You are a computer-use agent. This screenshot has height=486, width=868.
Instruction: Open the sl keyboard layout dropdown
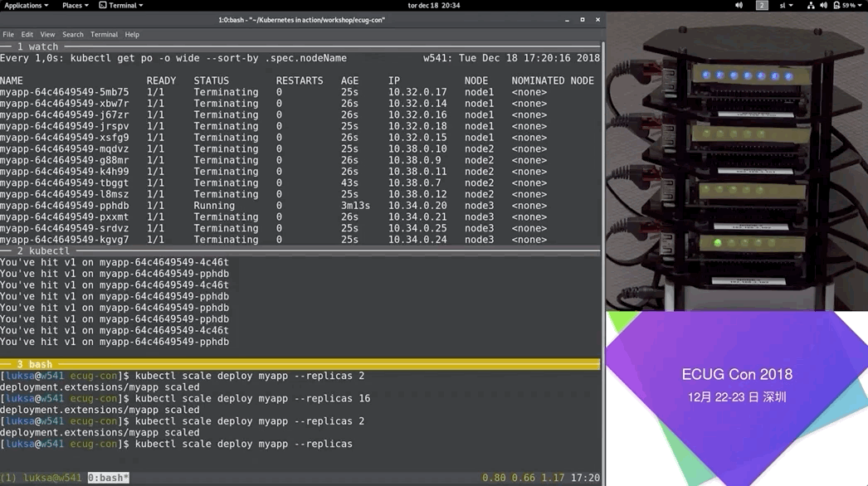click(786, 5)
